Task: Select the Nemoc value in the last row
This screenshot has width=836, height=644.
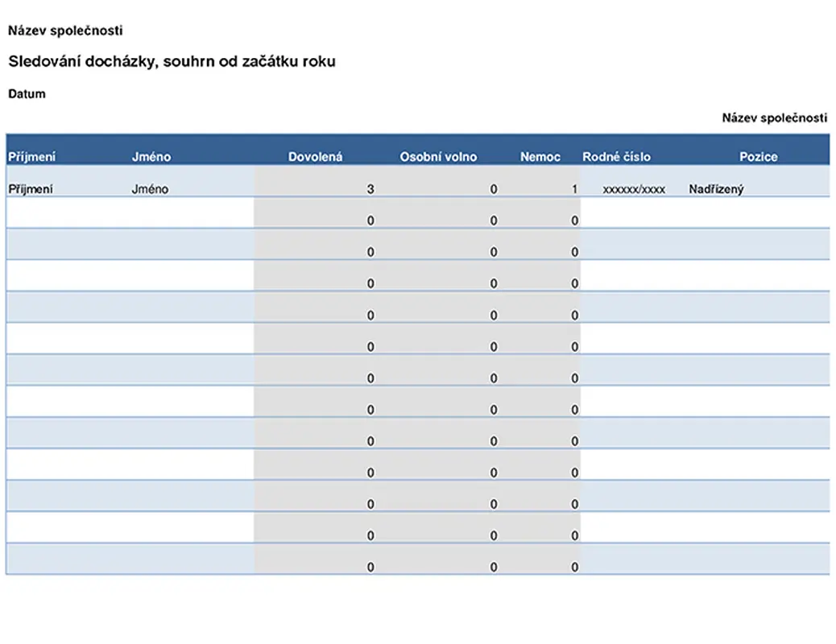Action: click(574, 567)
